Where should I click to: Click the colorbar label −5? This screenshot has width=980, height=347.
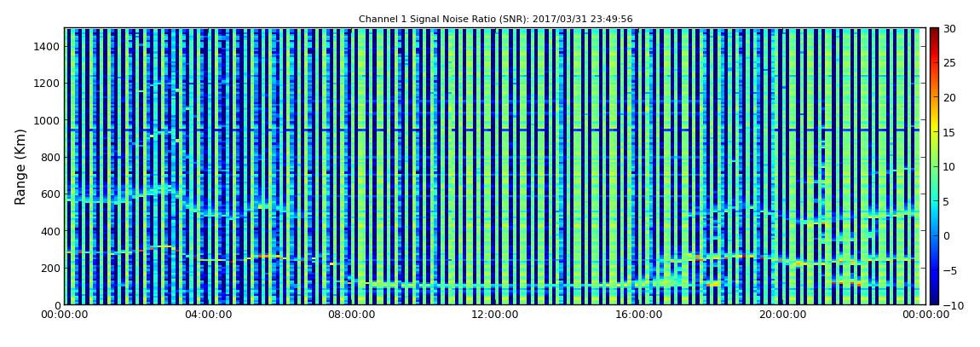(949, 270)
